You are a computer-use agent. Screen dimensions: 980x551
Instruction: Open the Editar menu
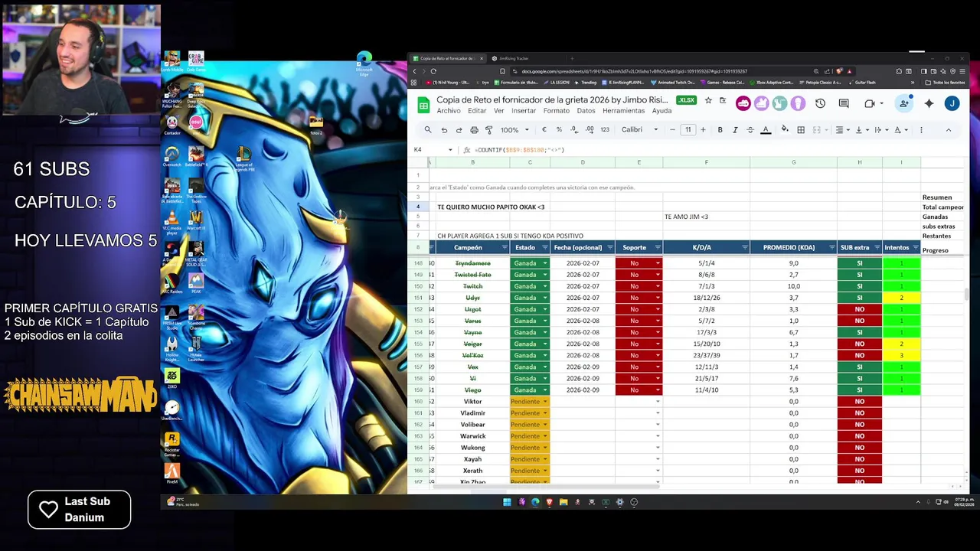[477, 111]
